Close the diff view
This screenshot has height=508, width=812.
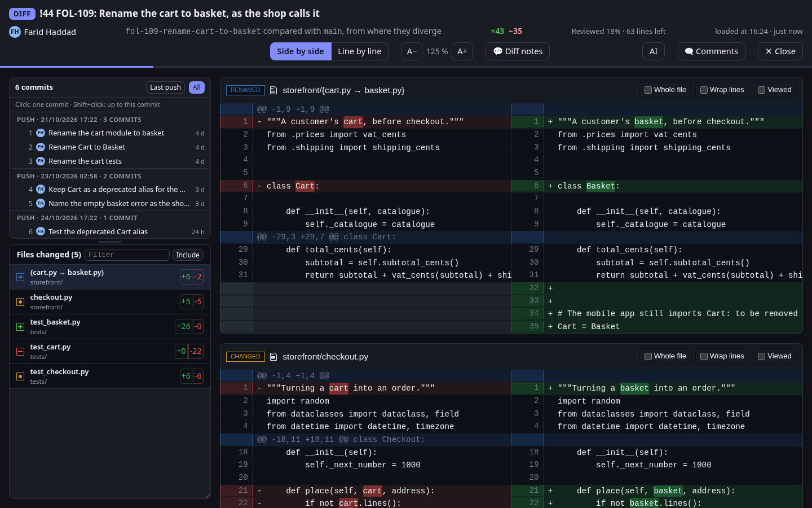point(780,51)
